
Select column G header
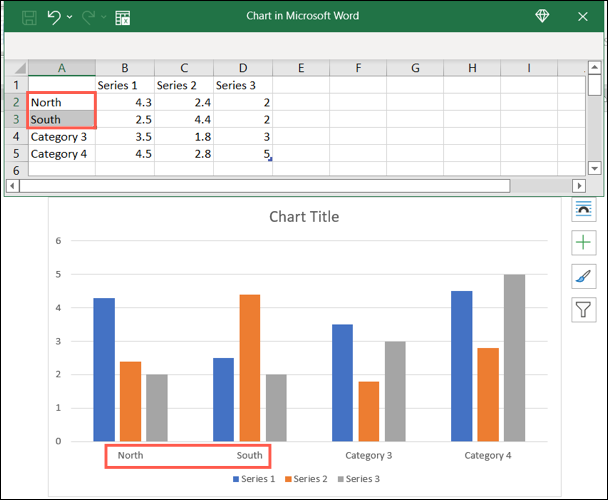point(415,68)
